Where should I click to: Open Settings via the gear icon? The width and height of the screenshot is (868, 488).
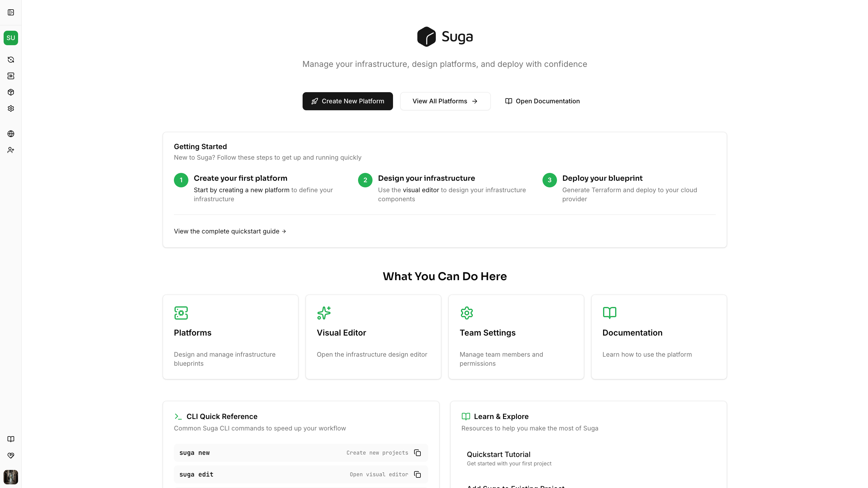pyautogui.click(x=11, y=108)
